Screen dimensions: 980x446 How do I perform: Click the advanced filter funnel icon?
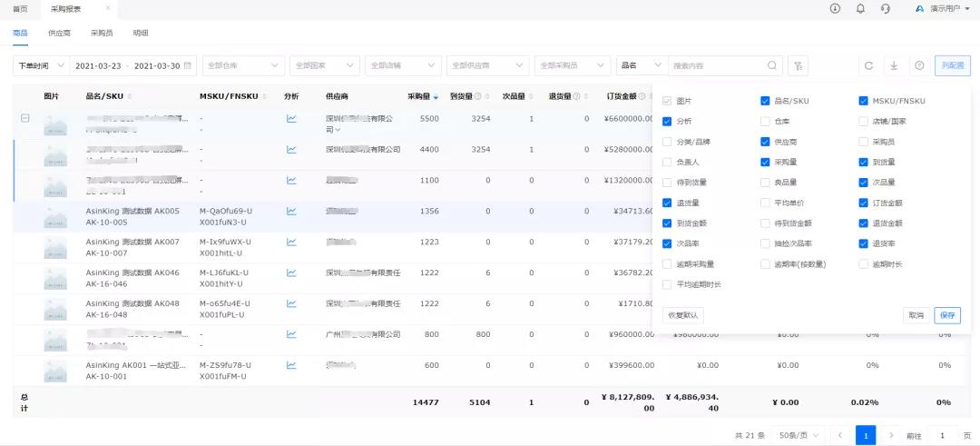[798, 65]
